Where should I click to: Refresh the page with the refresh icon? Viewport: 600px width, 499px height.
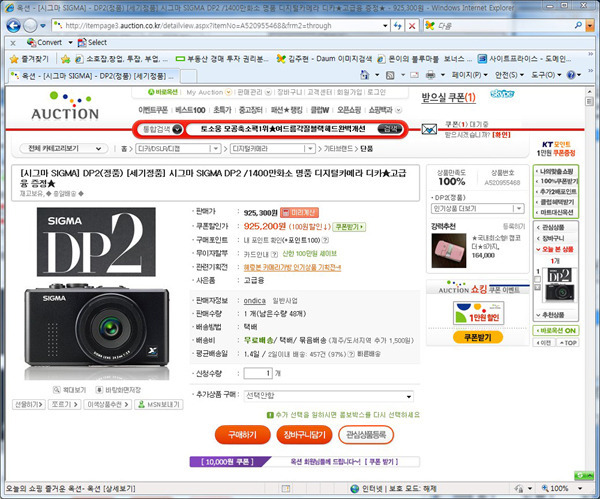[x=398, y=26]
